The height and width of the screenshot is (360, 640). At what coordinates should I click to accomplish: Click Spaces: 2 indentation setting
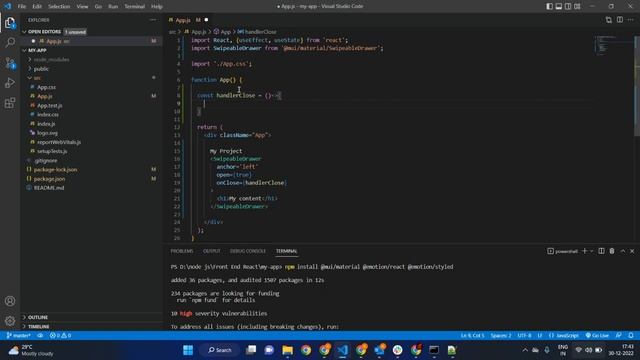click(501, 336)
